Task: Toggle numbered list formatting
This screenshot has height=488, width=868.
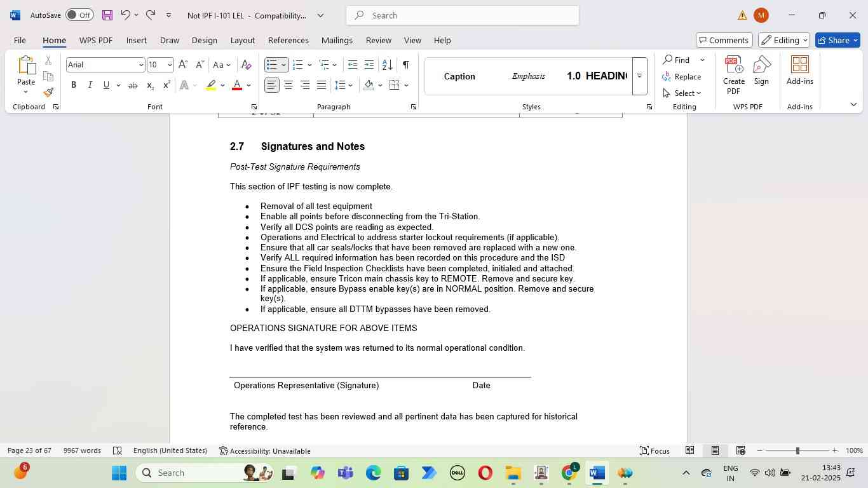Action: [297, 65]
